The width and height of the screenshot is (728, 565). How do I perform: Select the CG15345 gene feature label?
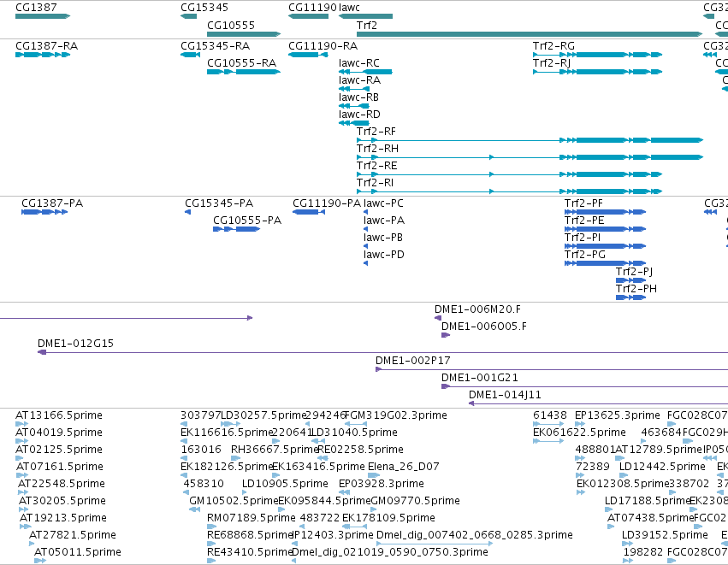204,8
